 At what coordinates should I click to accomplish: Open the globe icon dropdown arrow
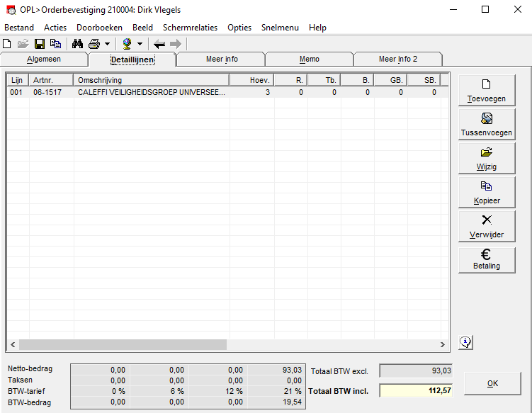[140, 44]
